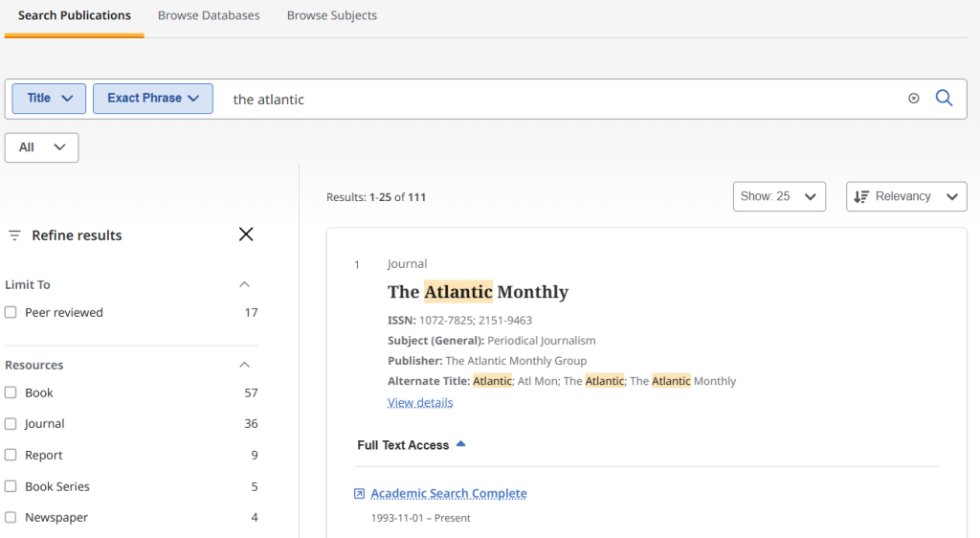Screen dimensions: 980x538
Task: Click the Journal count 36
Action: coord(252,424)
